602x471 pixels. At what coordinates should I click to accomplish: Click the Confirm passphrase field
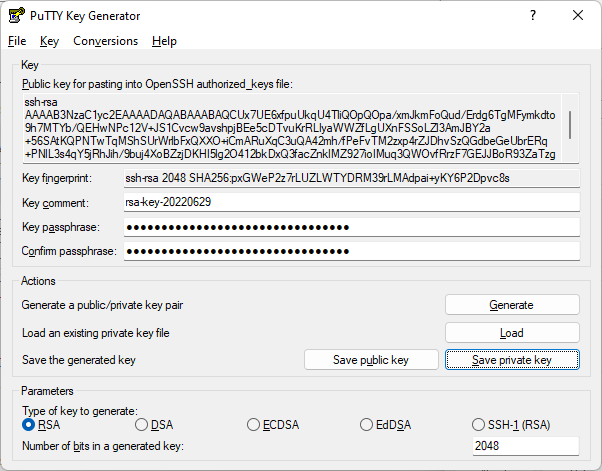pos(352,251)
